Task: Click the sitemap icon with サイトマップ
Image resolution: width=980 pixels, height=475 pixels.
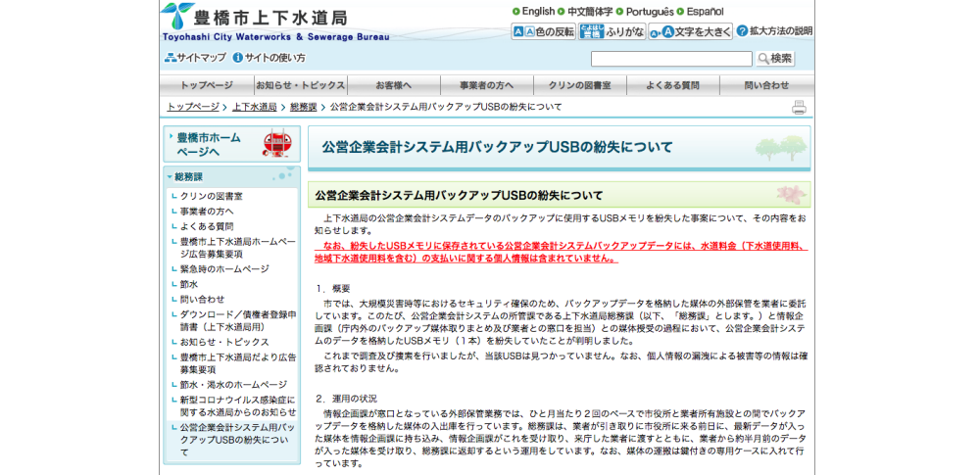Action: pyautogui.click(x=195, y=58)
